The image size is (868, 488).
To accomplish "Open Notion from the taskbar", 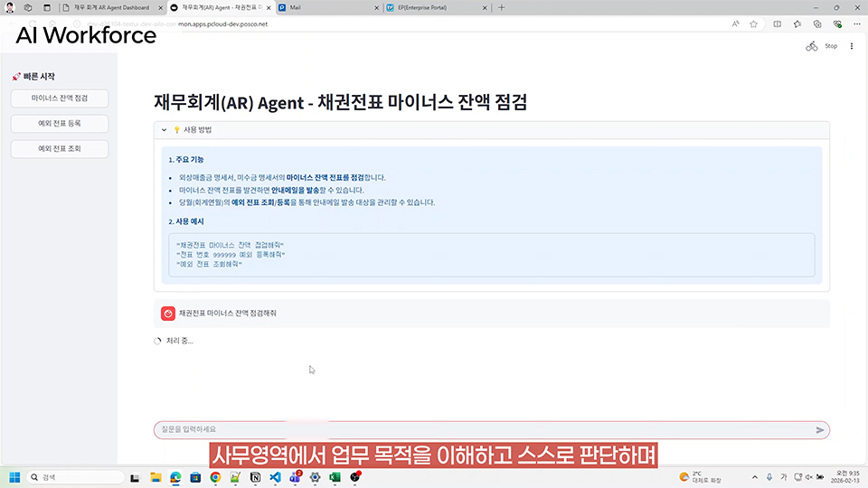I will (x=255, y=476).
